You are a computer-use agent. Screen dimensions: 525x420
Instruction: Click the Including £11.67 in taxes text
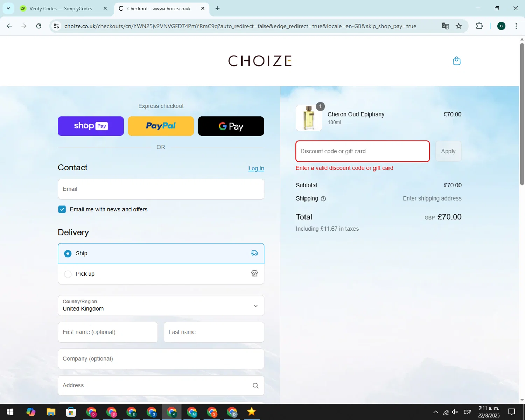327,229
